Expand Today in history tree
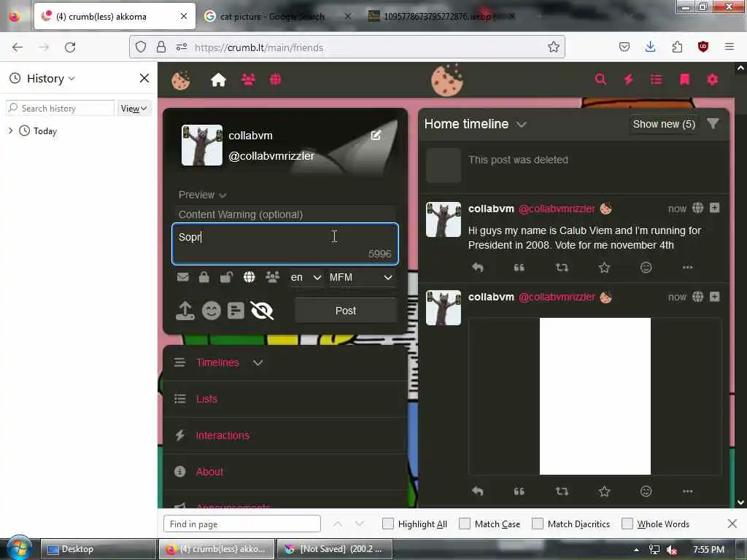 10,131
